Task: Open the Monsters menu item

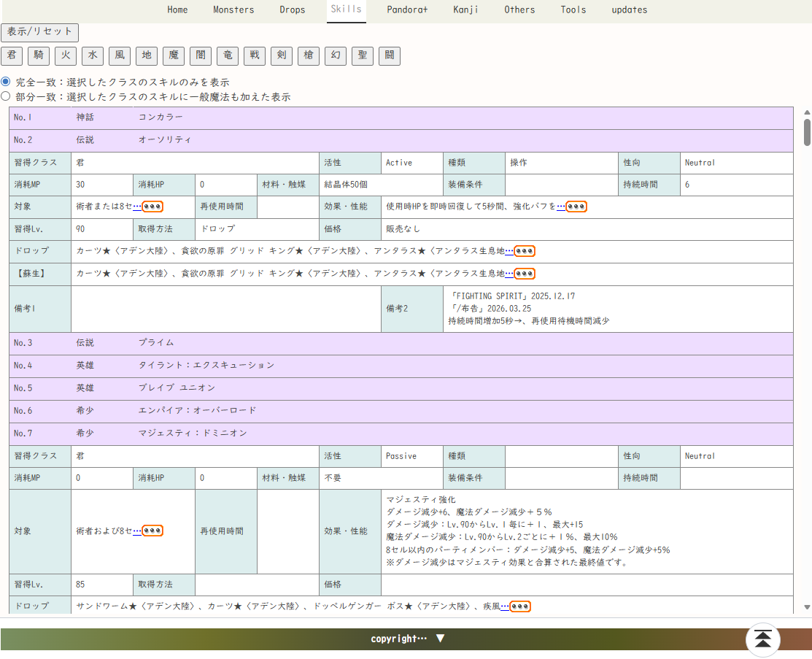Action: [x=233, y=9]
